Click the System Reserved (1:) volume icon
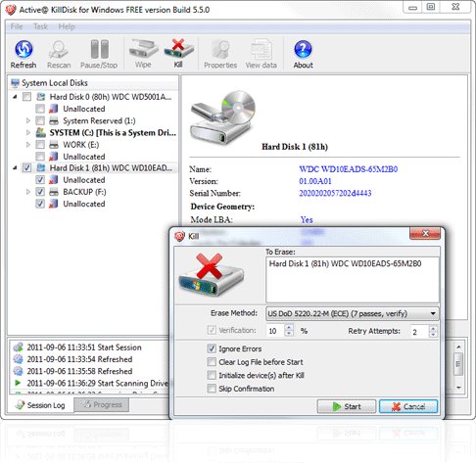Screen dimensions: 476x463 click(x=54, y=121)
